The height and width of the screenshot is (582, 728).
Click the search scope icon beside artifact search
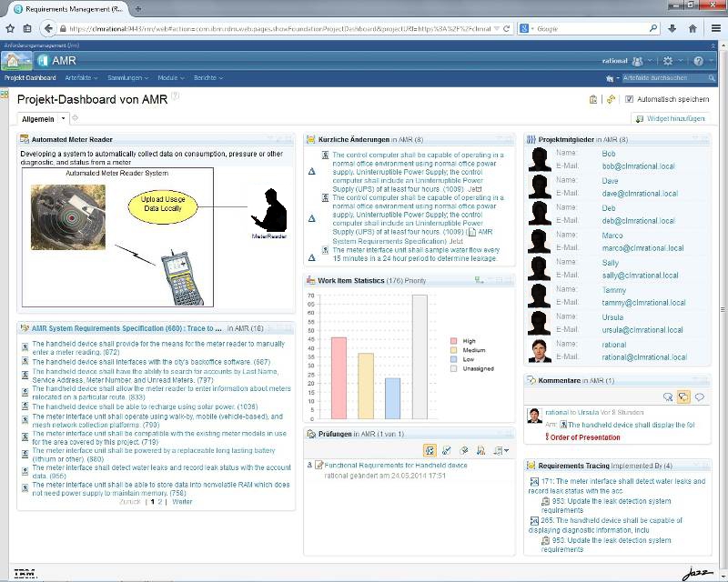[610, 79]
